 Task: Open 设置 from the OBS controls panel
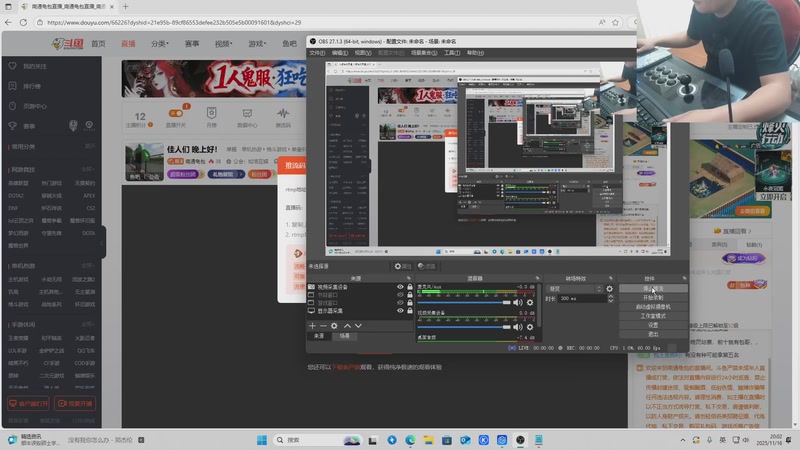(653, 325)
